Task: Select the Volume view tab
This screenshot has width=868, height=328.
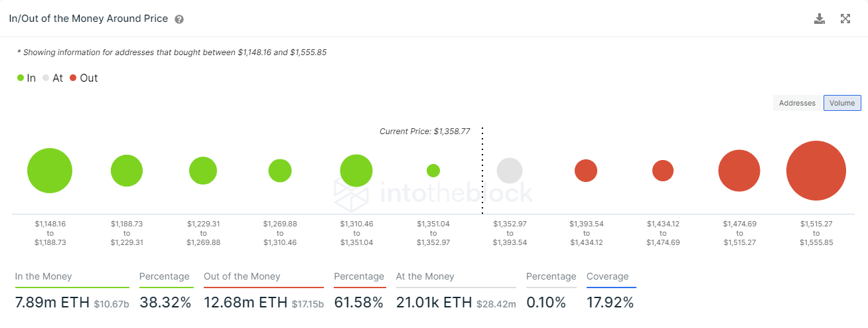Action: click(x=842, y=103)
